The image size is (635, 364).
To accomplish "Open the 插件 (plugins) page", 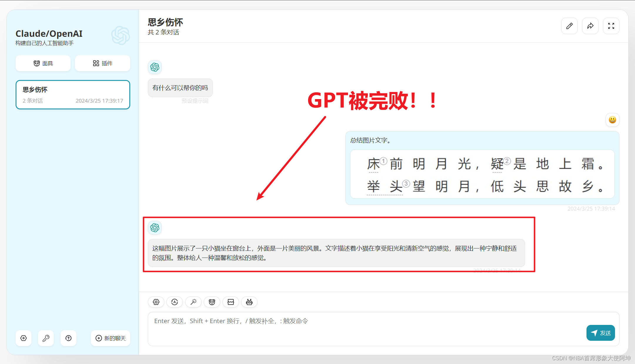I will pos(102,63).
